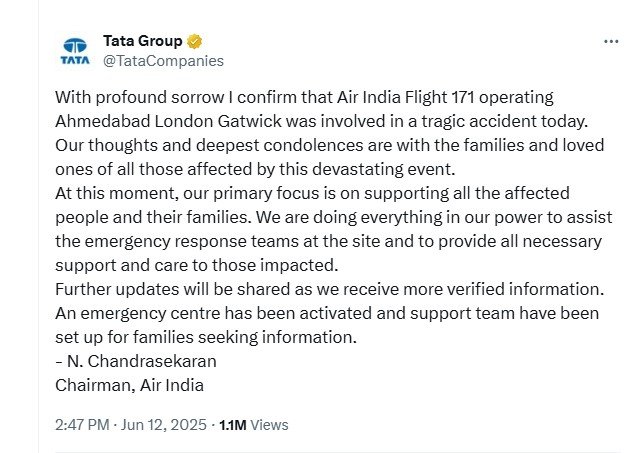Click the @TataCompanies handle
This screenshot has height=453, width=636.
pos(163,60)
